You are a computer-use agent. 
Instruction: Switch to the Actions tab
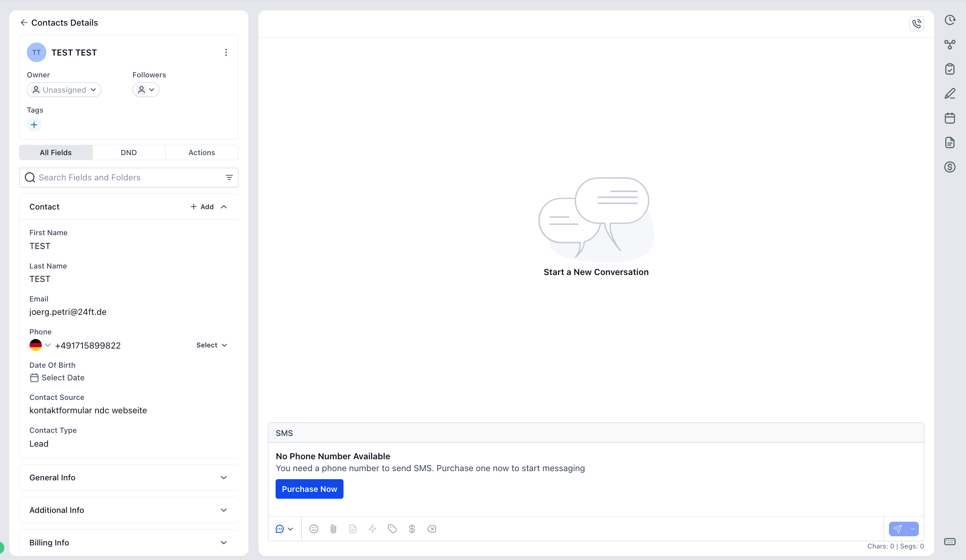click(x=202, y=152)
